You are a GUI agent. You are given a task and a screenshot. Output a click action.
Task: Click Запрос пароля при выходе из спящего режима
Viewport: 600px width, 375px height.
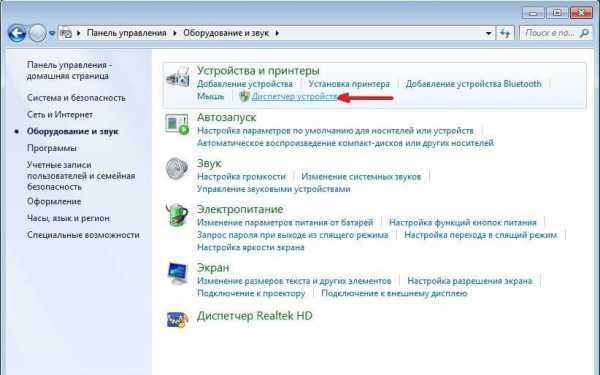pos(292,235)
